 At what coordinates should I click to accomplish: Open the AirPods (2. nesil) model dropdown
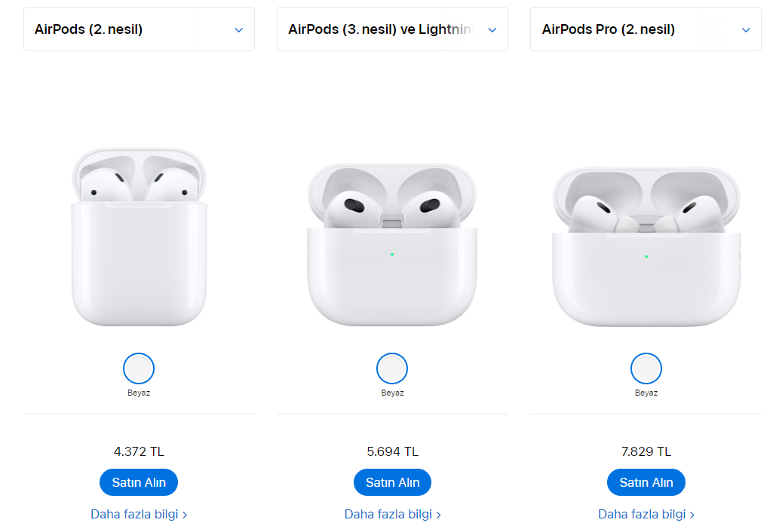[x=139, y=29]
